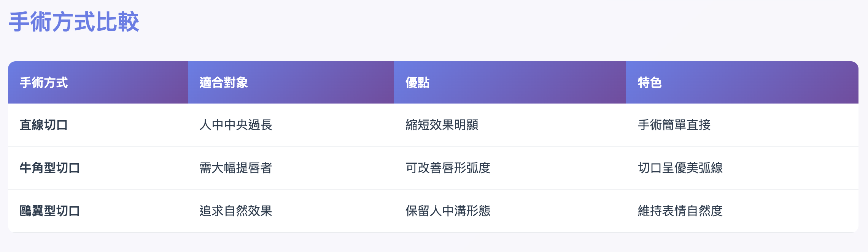Click the empty space right of 維持表情自然度
868x252 pixels.
click(791, 211)
